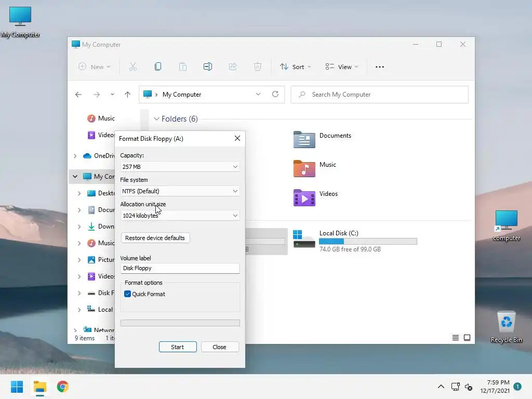Go forward with the right arrow
The height and width of the screenshot is (399, 532).
pyautogui.click(x=97, y=95)
